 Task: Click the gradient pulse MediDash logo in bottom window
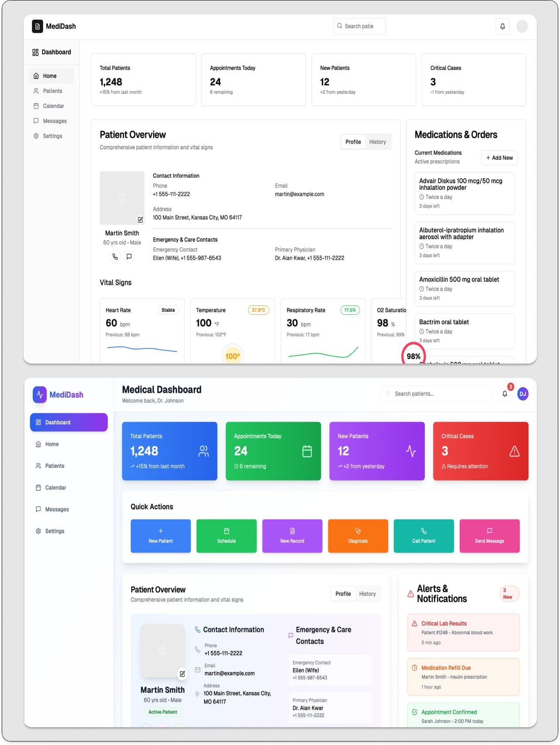click(40, 395)
